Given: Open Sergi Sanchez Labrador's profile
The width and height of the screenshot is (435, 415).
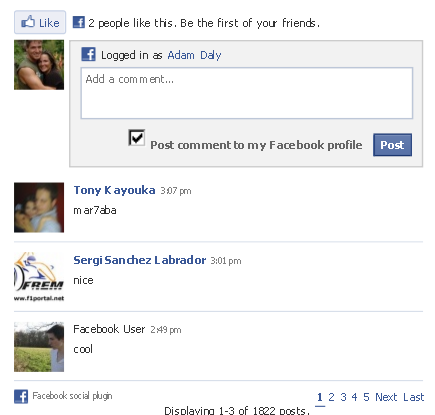Looking at the screenshot, I should pos(140,260).
